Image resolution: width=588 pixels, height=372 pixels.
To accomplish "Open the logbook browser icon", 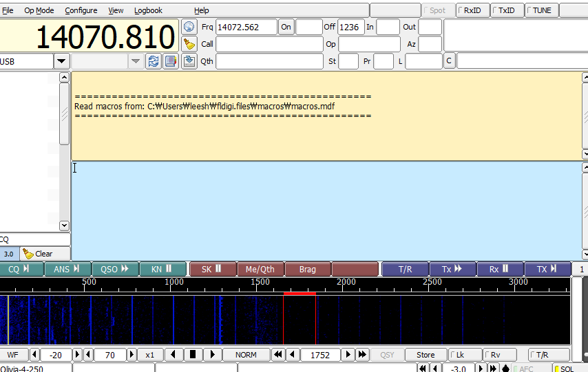I will [x=171, y=61].
